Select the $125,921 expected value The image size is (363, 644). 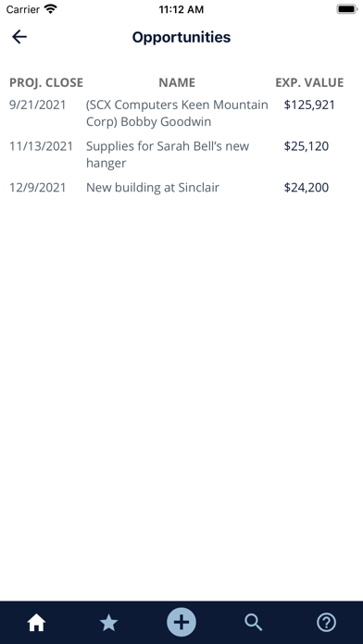[x=309, y=105]
